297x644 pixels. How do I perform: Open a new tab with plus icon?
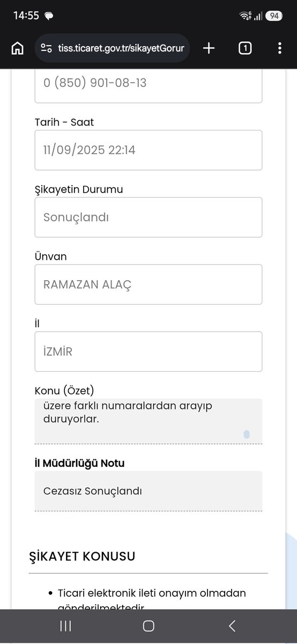pos(209,48)
